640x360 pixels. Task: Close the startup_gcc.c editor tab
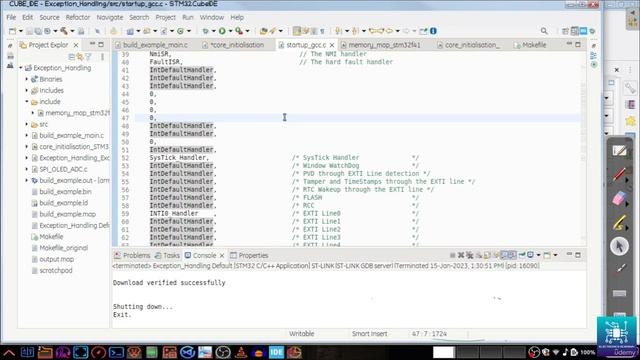332,45
